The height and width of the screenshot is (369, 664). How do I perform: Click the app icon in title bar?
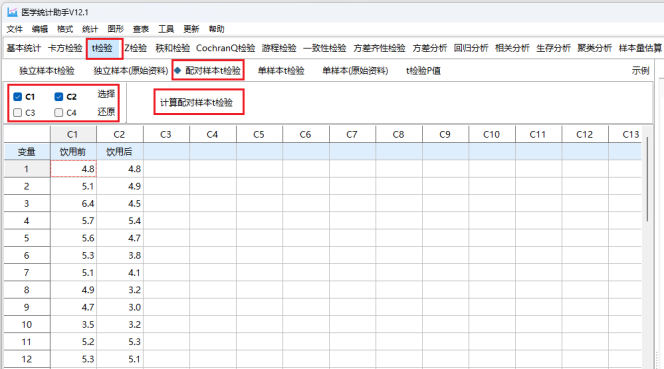12,12
